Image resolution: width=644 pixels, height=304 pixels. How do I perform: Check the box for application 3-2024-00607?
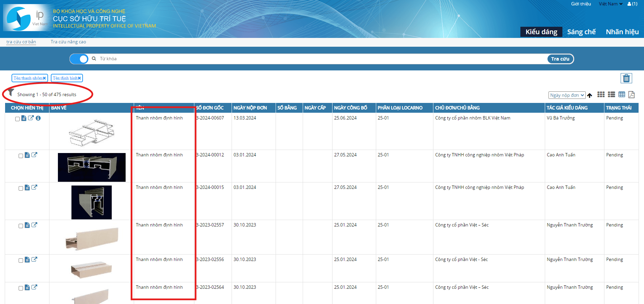pyautogui.click(x=17, y=119)
